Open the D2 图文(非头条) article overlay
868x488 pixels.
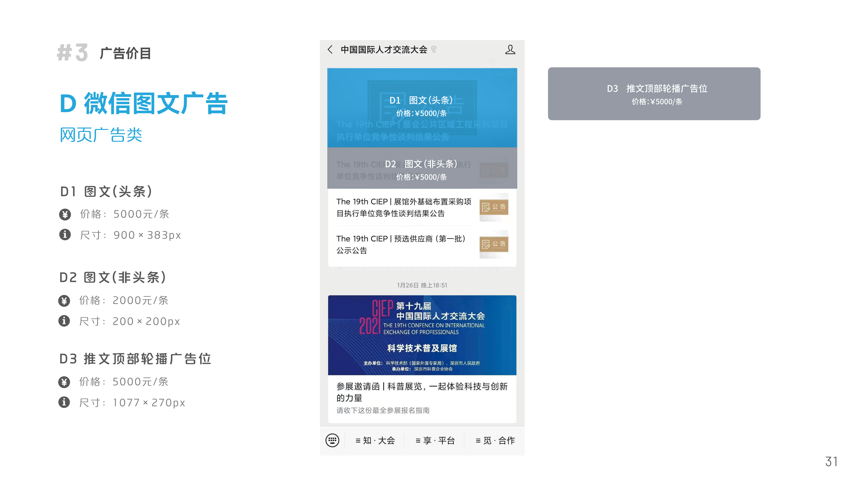[x=422, y=168]
